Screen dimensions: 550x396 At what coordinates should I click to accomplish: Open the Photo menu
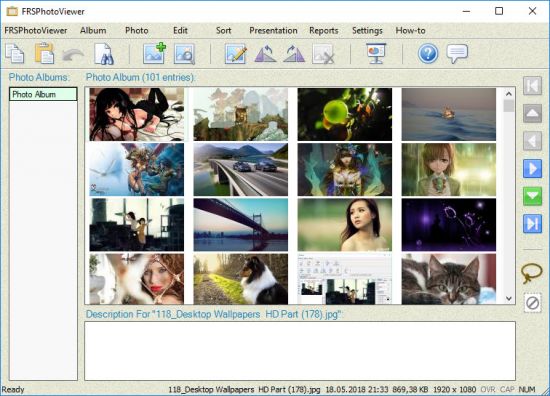tap(136, 31)
